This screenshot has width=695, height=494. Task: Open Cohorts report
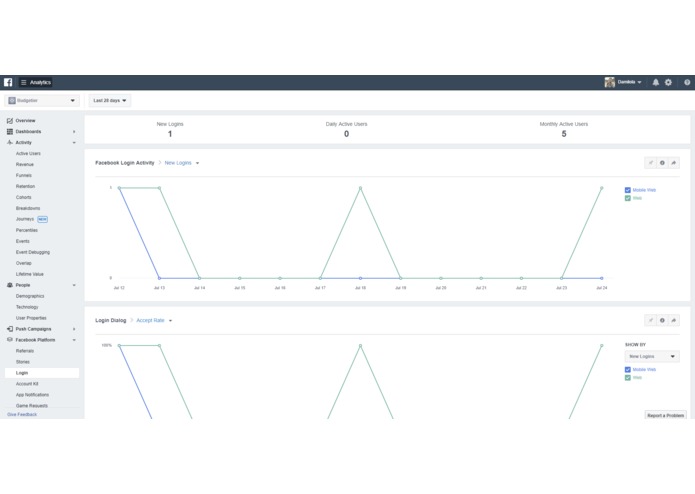(x=24, y=197)
